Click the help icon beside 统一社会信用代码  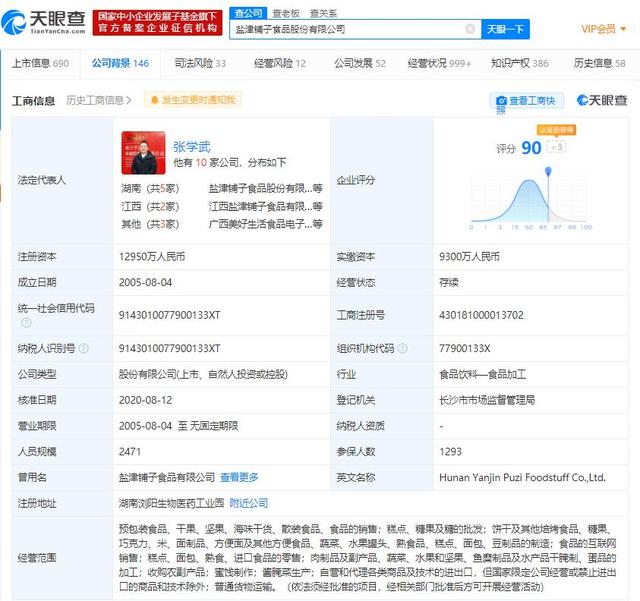tap(26, 323)
